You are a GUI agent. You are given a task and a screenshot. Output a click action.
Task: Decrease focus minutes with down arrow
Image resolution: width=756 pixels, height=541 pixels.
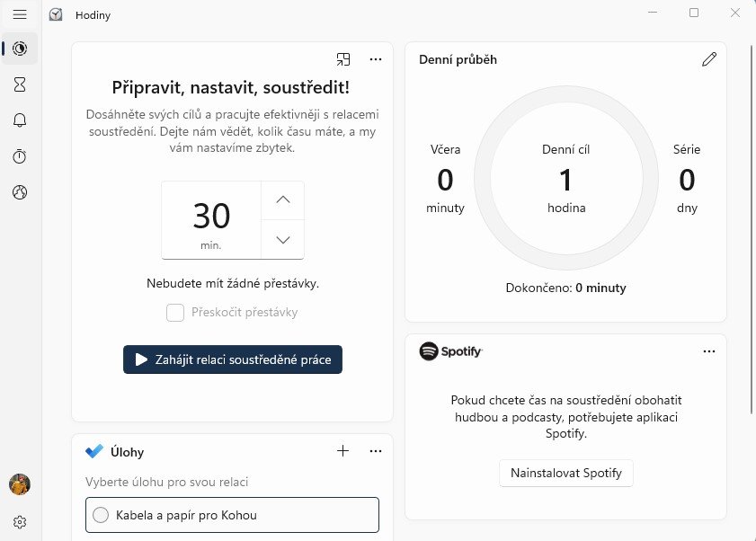pos(283,240)
